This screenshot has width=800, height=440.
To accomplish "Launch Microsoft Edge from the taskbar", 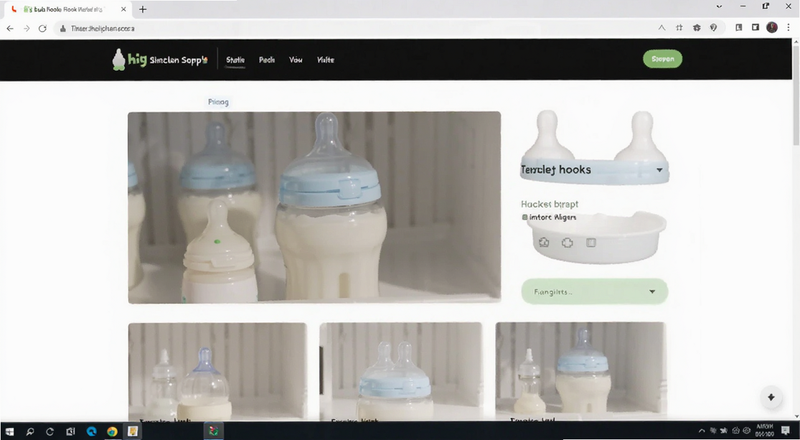I will [91, 431].
